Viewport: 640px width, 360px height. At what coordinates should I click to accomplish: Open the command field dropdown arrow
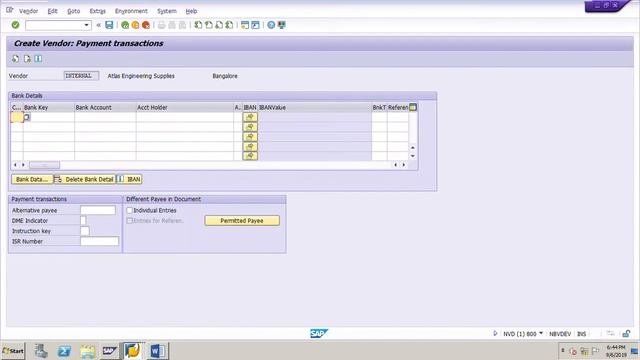point(87,25)
